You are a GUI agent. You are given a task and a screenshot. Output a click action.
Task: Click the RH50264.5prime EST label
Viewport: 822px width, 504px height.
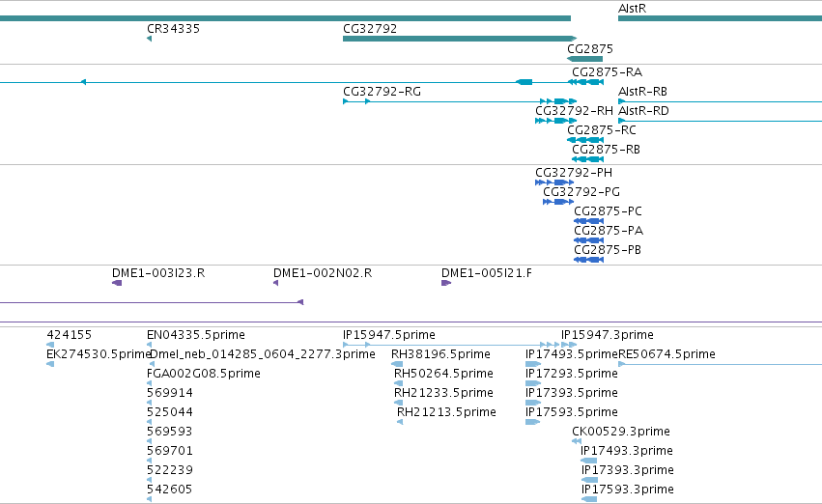443,374
